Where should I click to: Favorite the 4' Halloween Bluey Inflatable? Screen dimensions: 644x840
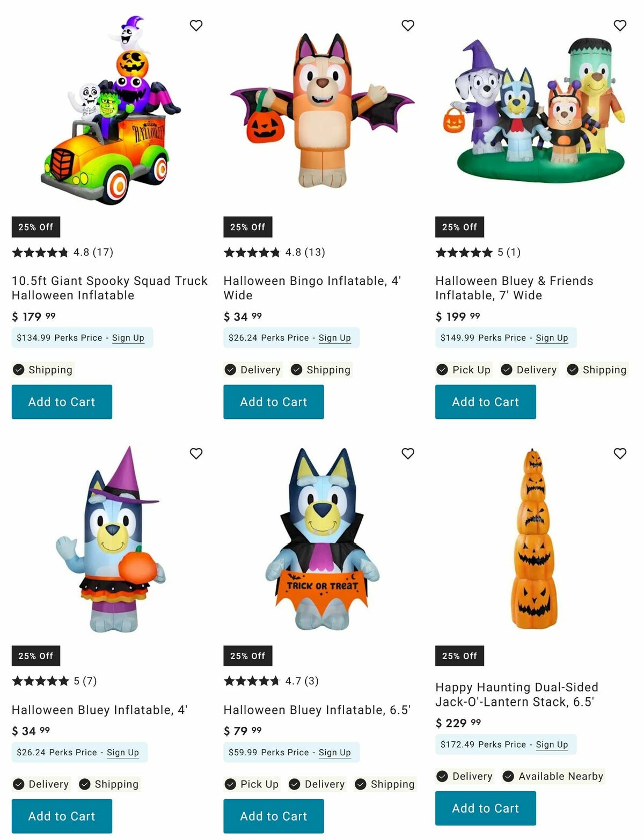pos(196,454)
